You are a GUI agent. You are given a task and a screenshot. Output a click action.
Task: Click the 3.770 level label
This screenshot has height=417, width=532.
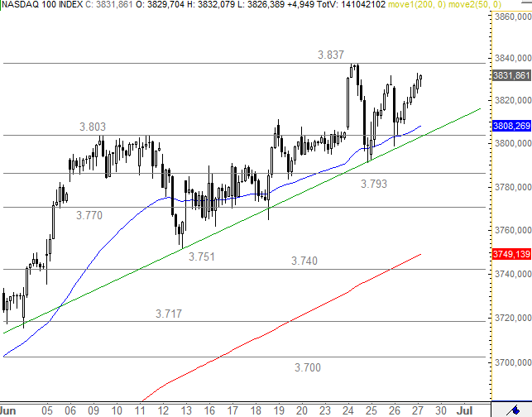(89, 215)
